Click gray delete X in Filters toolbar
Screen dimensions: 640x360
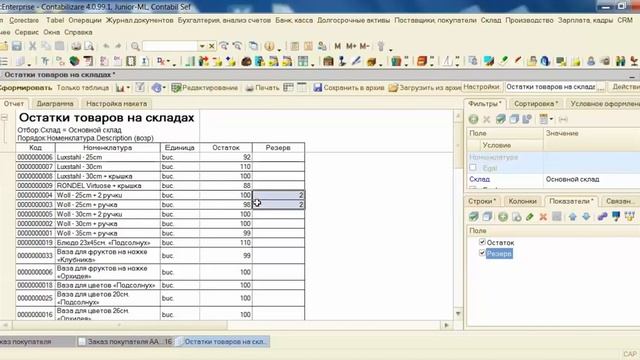click(x=487, y=119)
